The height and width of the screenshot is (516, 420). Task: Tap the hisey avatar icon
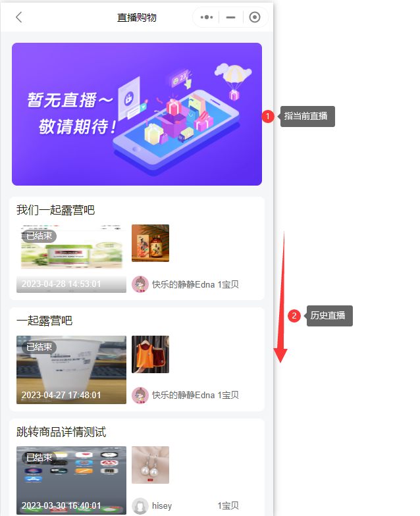click(140, 505)
